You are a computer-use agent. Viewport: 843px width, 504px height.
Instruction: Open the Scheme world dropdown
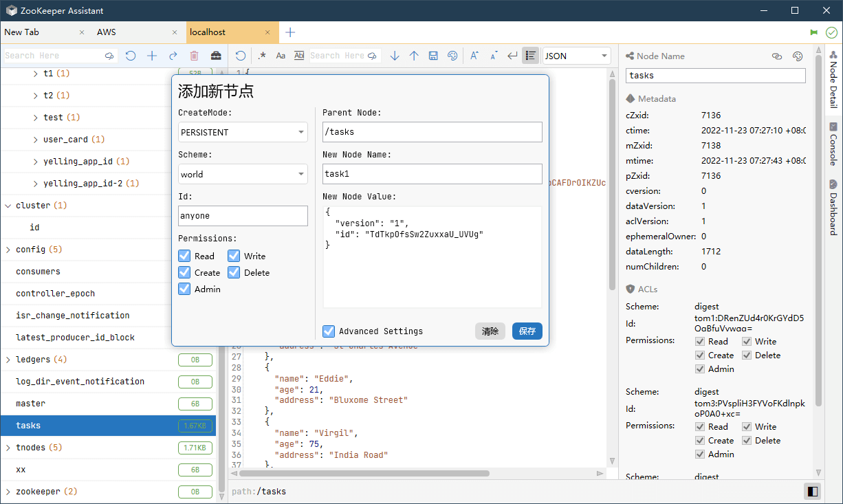pos(243,174)
